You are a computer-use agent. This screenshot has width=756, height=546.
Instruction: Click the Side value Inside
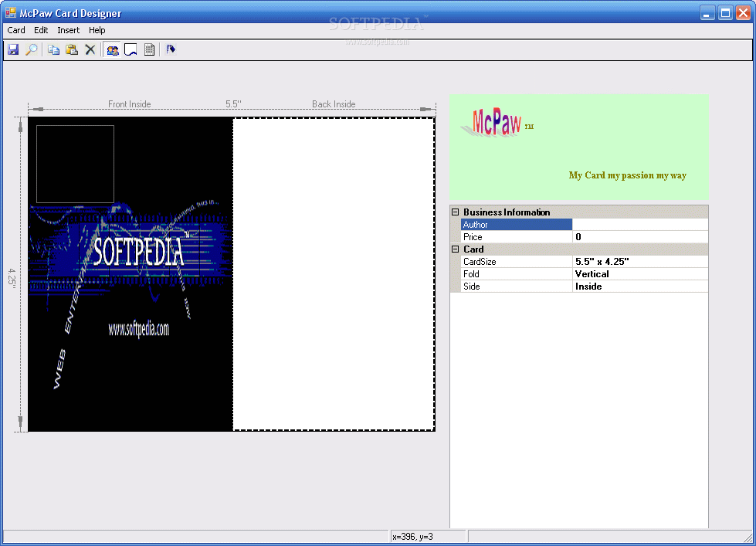pyautogui.click(x=640, y=286)
